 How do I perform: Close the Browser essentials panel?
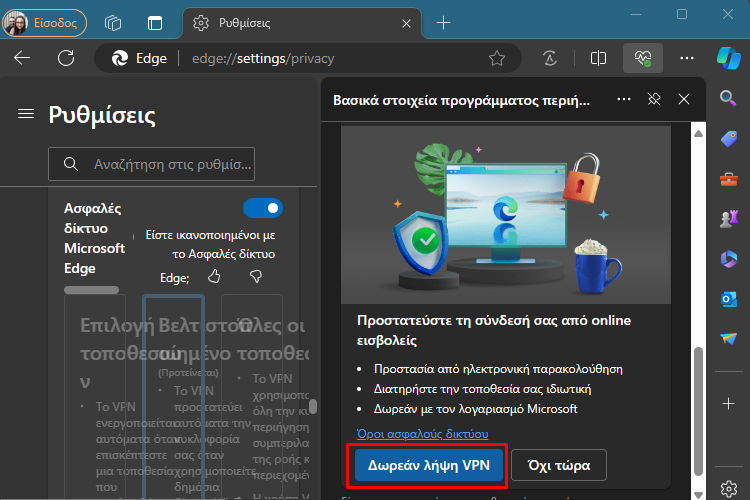click(x=684, y=99)
